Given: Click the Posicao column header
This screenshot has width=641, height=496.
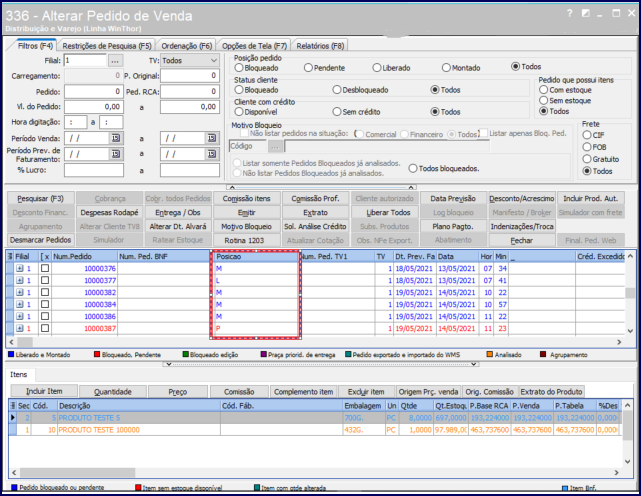Looking at the screenshot, I should 255,256.
